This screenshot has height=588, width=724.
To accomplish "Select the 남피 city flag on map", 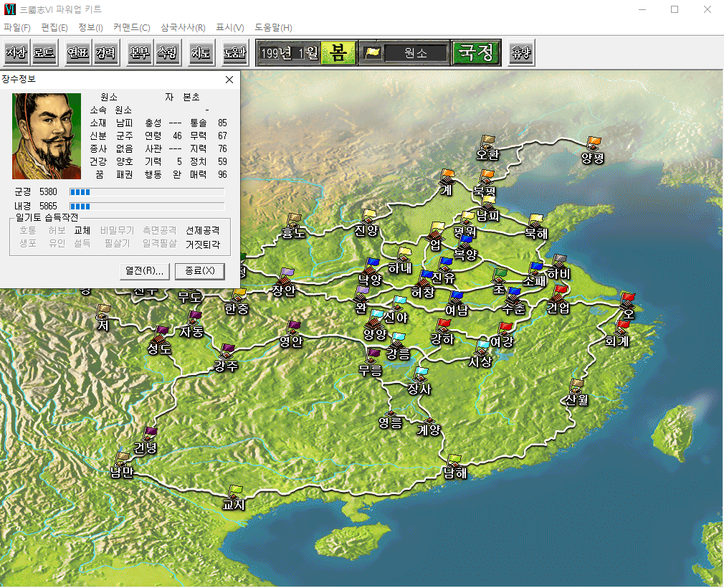I will (488, 201).
